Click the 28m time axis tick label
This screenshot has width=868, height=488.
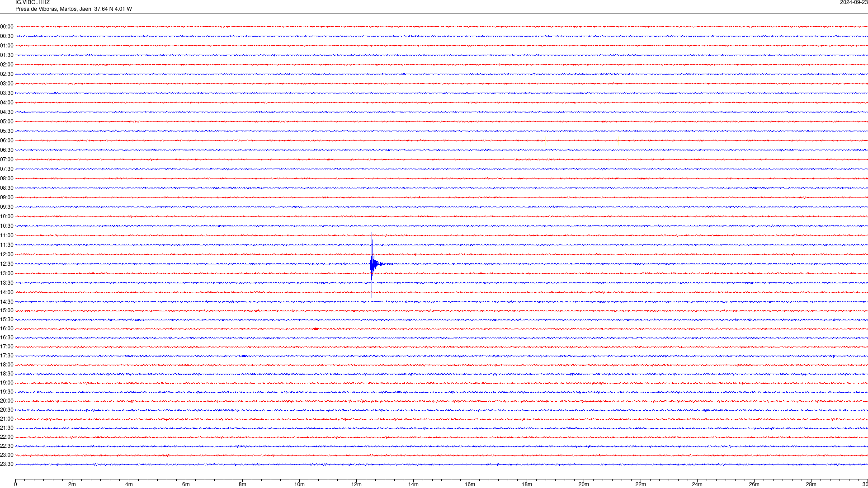[811, 484]
